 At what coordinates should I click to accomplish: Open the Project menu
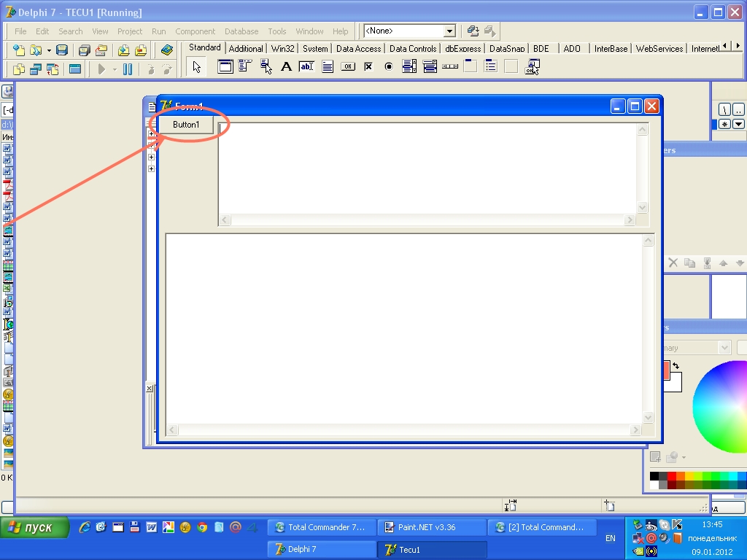pyautogui.click(x=130, y=31)
